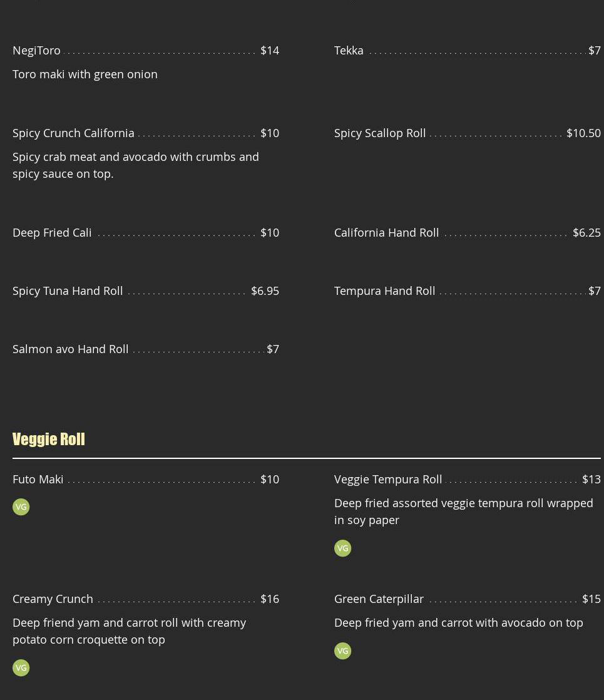Click the VG badge under Green Caterpillar
This screenshot has height=700, width=604.
[343, 651]
